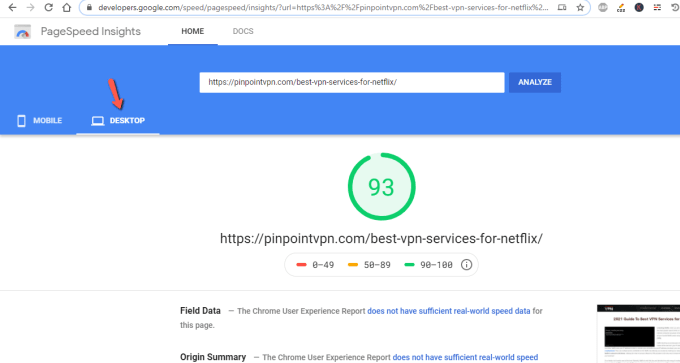
Task: Open the browser home page icon
Action: tap(66, 7)
